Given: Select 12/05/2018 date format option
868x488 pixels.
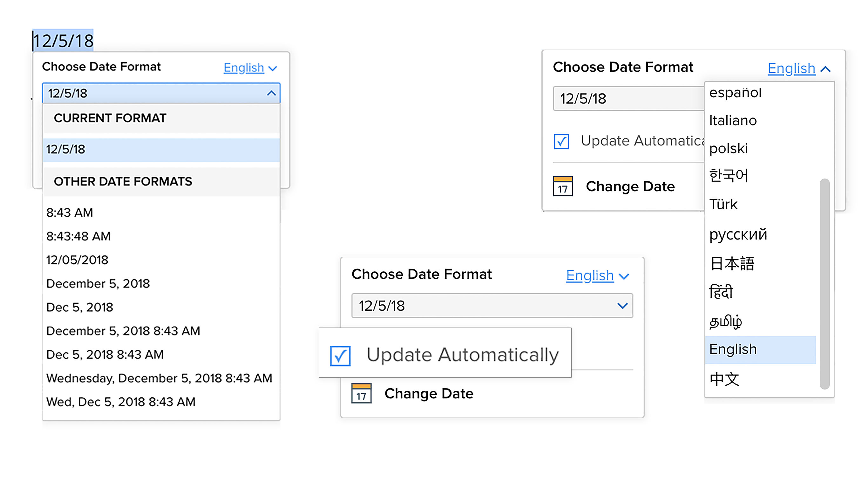Looking at the screenshot, I should click(77, 260).
